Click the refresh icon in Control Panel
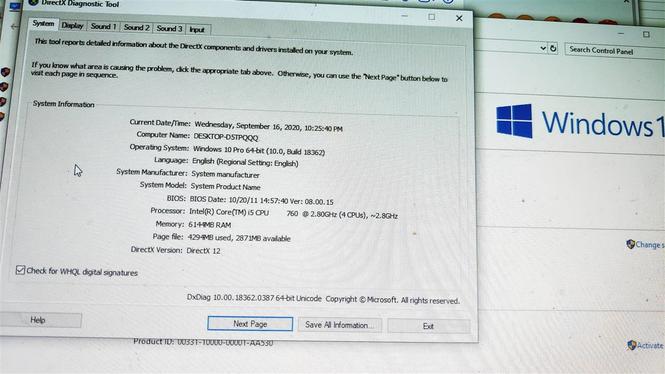665x374 pixels. tap(553, 48)
